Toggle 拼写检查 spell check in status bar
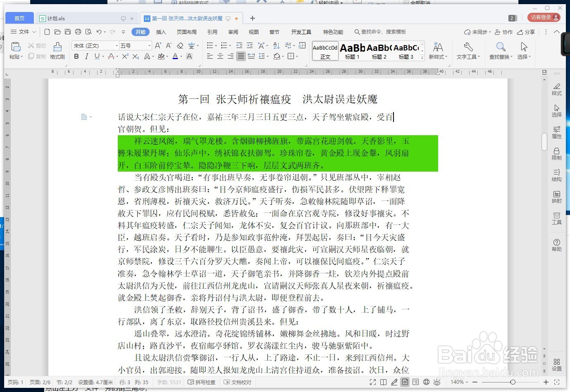 coord(202,382)
